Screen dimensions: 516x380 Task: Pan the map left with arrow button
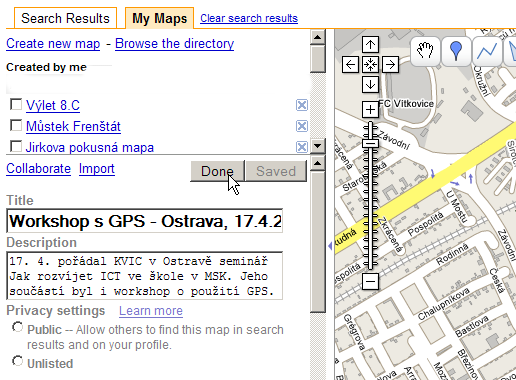[350, 64]
